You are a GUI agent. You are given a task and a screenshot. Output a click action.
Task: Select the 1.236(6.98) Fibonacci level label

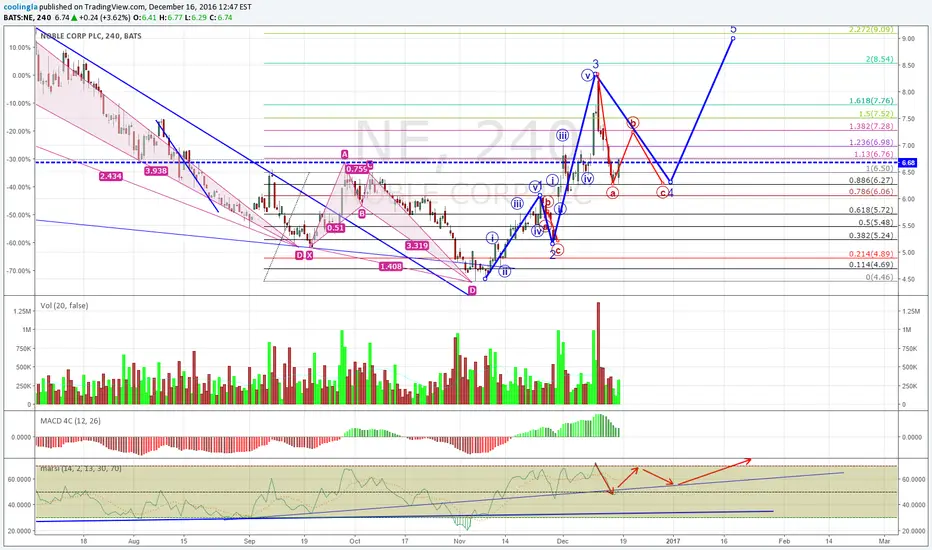point(871,143)
